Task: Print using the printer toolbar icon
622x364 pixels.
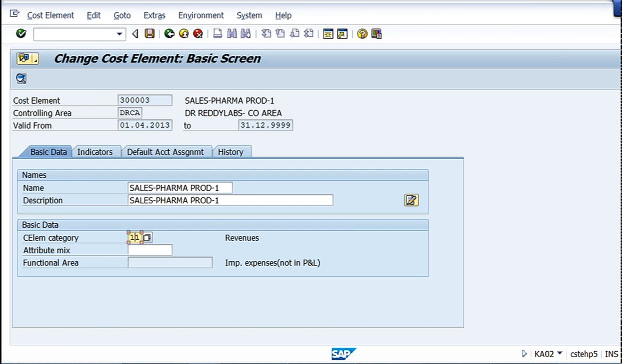Action: (218, 34)
